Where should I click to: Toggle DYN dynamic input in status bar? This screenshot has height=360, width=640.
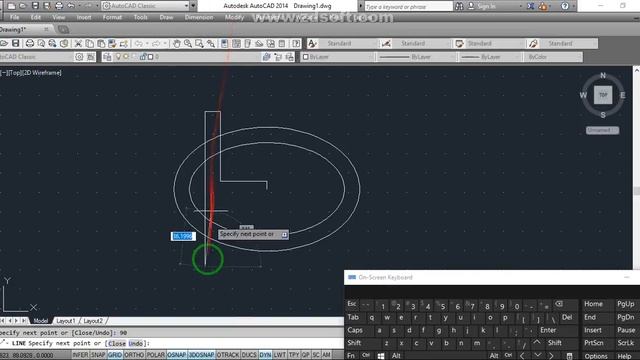click(265, 355)
